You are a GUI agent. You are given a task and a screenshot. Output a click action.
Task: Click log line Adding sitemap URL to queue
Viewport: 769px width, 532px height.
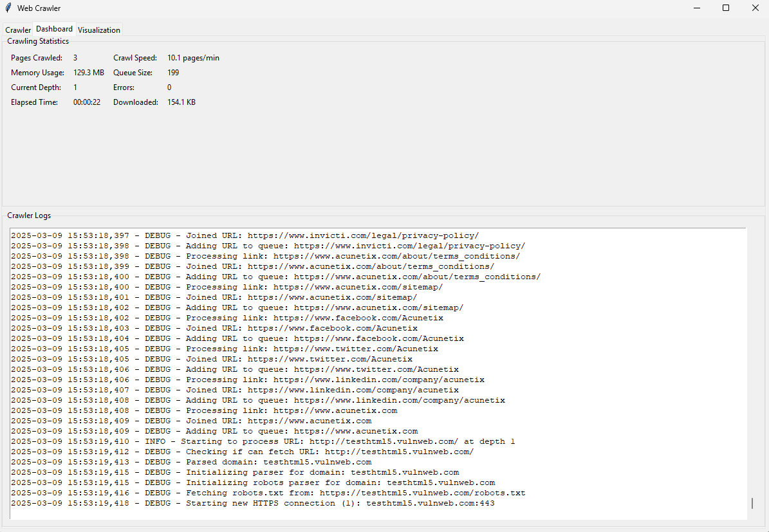(x=237, y=307)
